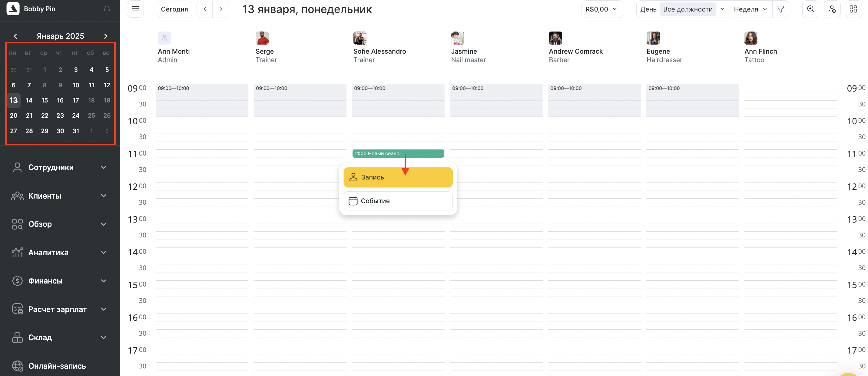Expand the Аналитика section chevron
Screen dimensions: 868x376
click(x=104, y=253)
